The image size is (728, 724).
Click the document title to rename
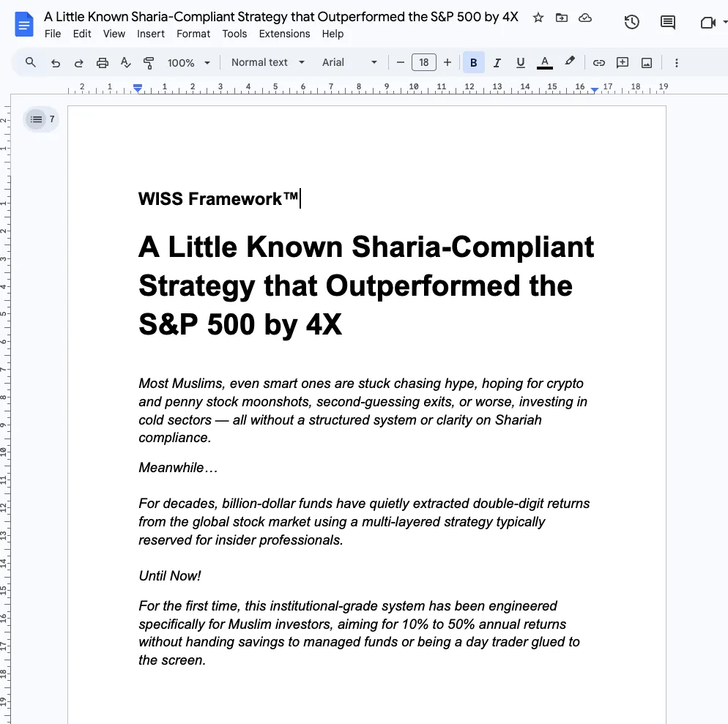[281, 17]
